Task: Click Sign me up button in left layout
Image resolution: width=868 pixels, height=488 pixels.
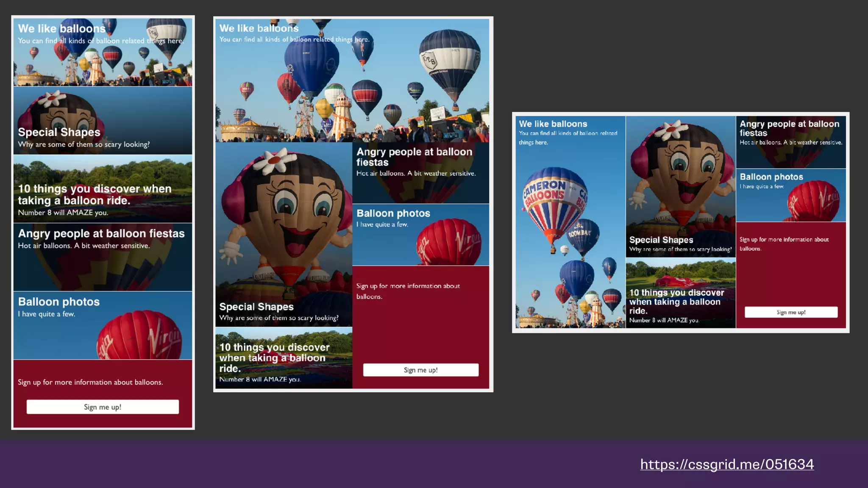Action: pos(103,407)
